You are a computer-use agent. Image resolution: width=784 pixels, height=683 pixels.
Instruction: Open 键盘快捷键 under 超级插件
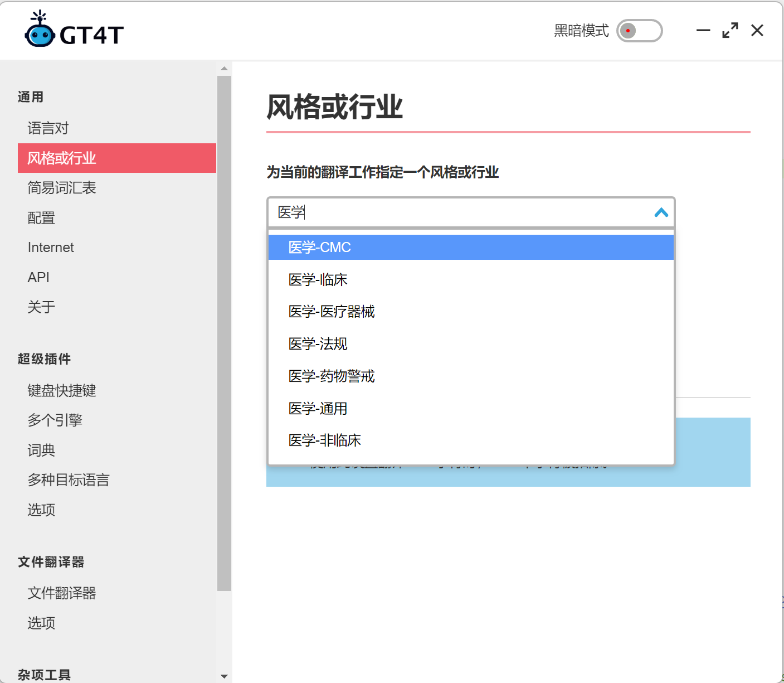point(62,391)
